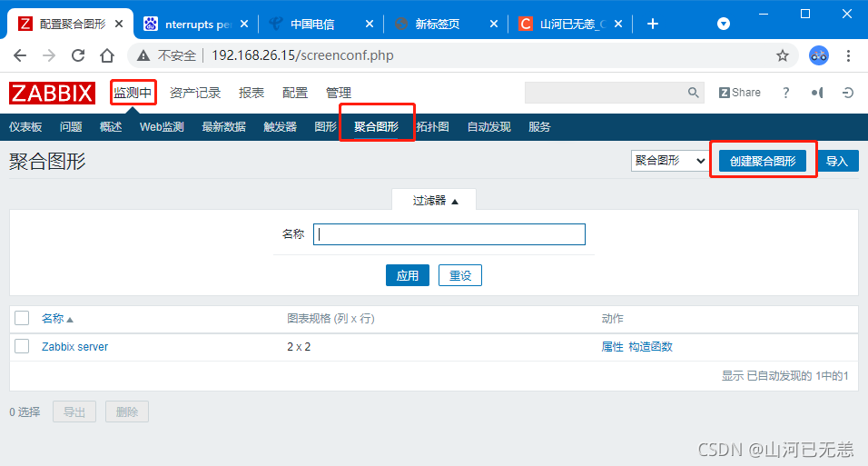Click the 创建聚合图形 button
This screenshot has width=868, height=466.
tap(763, 161)
